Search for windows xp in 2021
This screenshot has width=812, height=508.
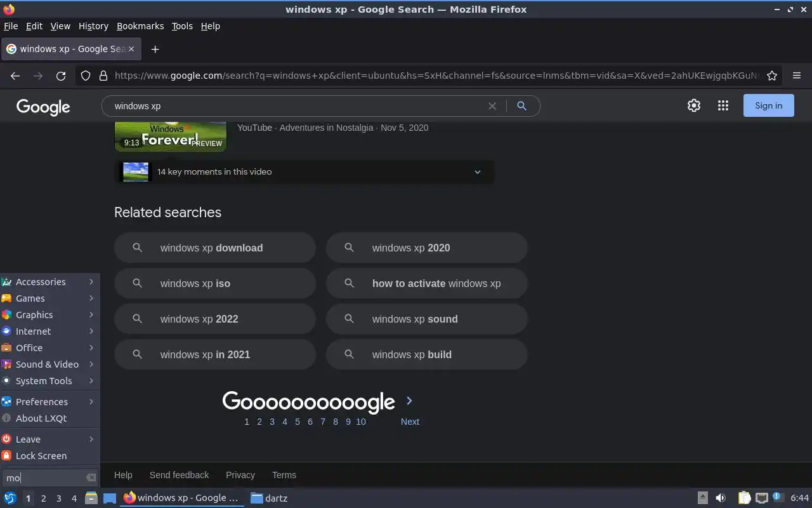tap(215, 354)
